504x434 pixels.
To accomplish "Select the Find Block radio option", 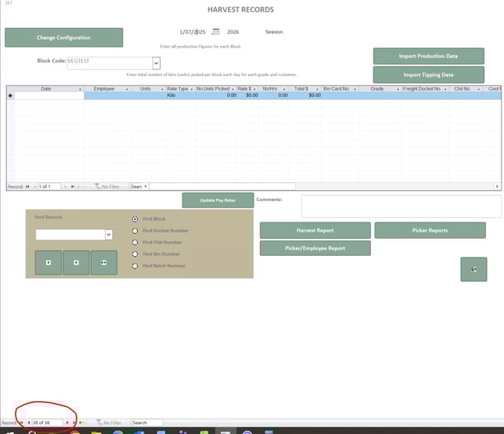I will coord(135,219).
